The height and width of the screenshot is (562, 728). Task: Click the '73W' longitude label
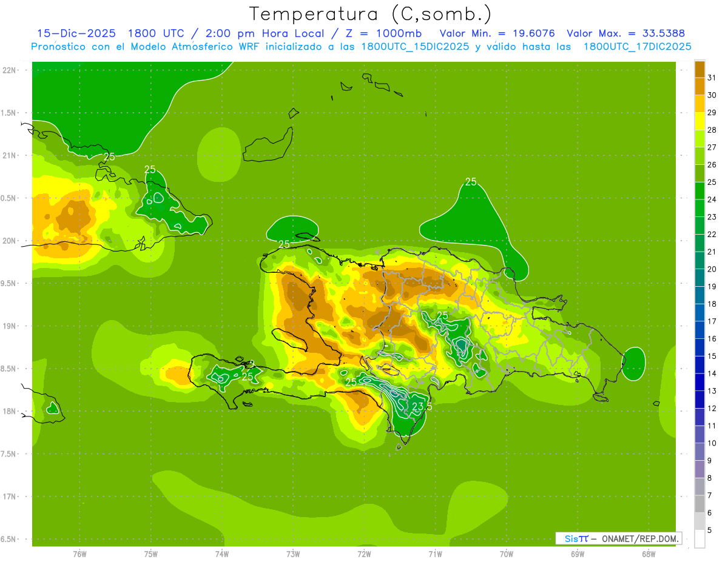[x=293, y=554]
